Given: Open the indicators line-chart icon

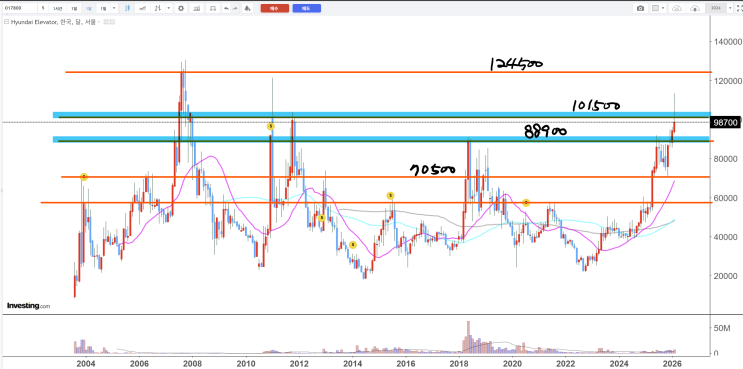Looking at the screenshot, I should pos(142,8).
